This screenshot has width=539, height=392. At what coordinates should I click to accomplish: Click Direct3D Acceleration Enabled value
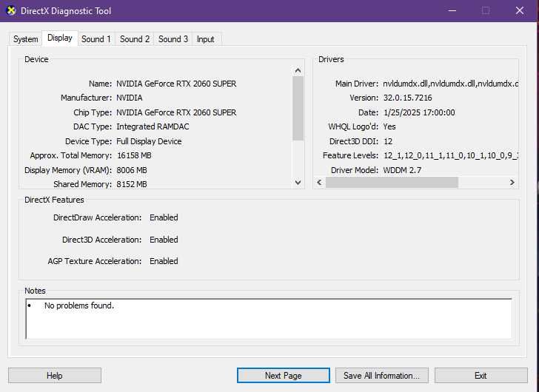164,240
